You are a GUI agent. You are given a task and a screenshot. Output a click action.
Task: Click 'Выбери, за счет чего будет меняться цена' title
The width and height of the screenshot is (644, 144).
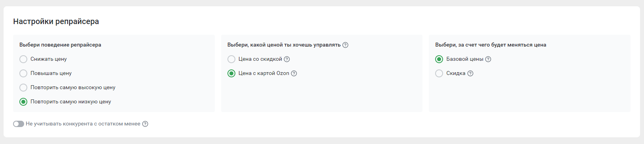(x=491, y=45)
